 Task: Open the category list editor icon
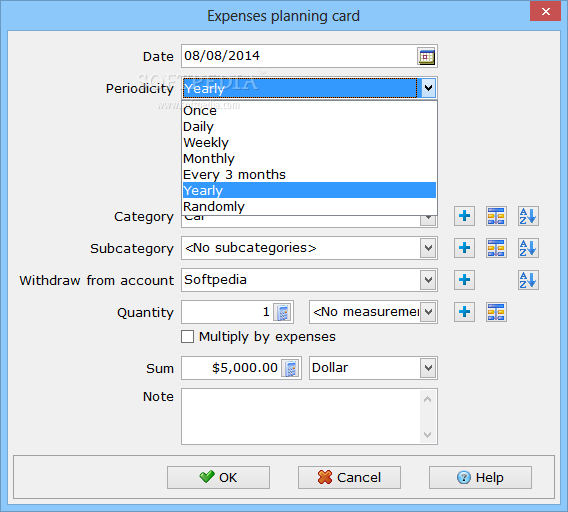[496, 216]
